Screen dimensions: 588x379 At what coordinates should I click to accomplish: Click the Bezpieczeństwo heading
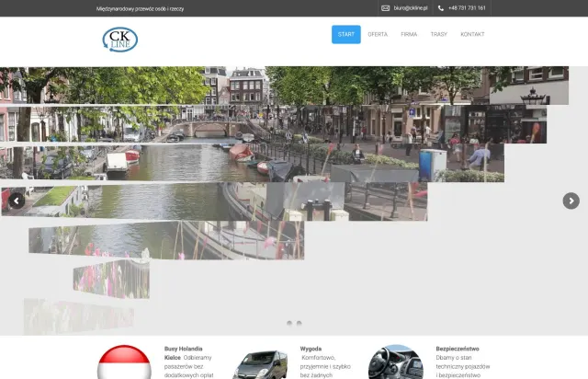pos(458,349)
